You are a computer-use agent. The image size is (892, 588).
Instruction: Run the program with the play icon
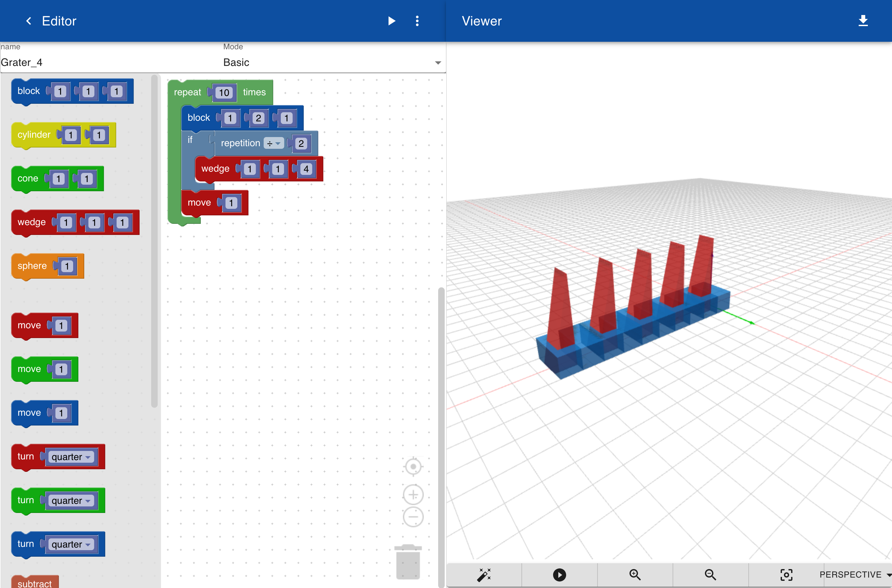tap(391, 21)
